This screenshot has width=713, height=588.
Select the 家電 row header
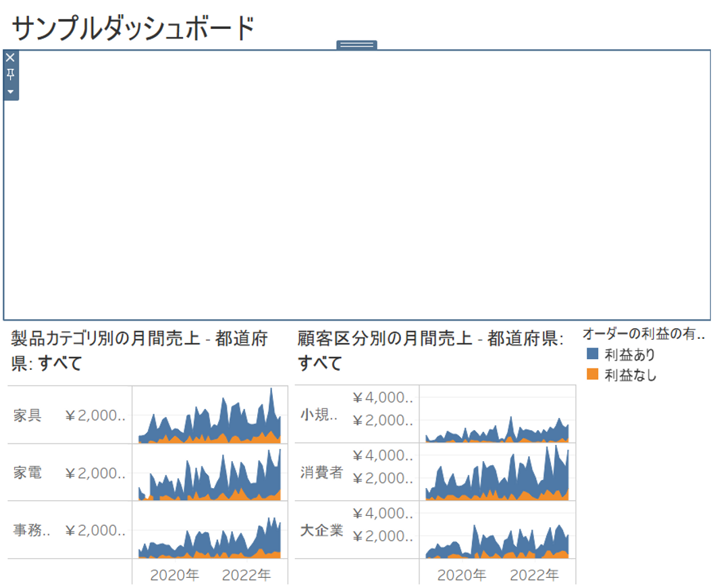point(27,473)
